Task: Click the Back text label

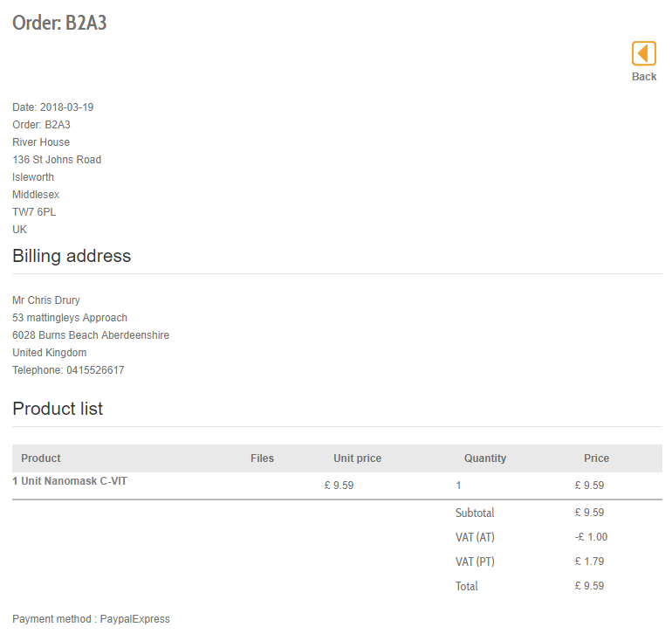Action: 644,77
